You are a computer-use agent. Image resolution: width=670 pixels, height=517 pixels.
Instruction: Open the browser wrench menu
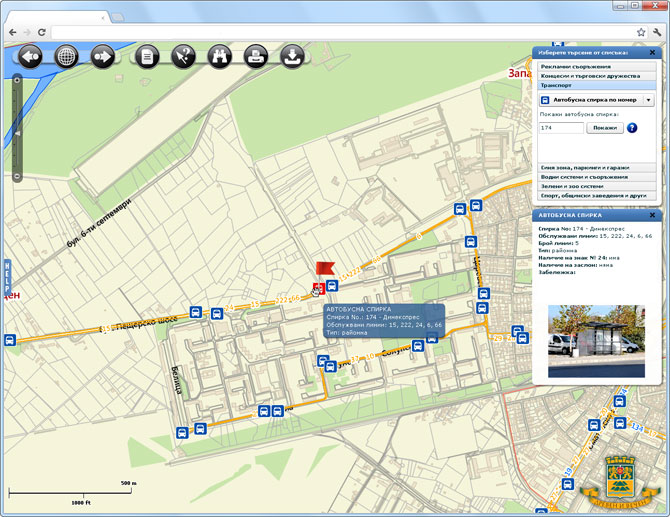(x=657, y=32)
